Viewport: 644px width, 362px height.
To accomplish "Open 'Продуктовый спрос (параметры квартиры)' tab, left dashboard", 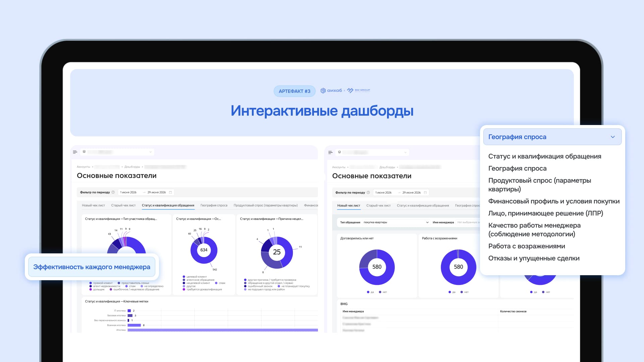I will tap(266, 205).
